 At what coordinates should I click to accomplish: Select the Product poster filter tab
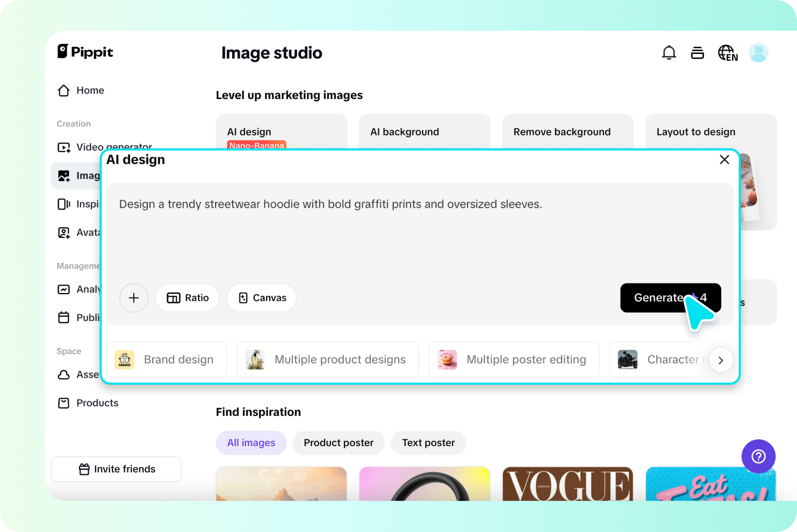[x=339, y=443]
